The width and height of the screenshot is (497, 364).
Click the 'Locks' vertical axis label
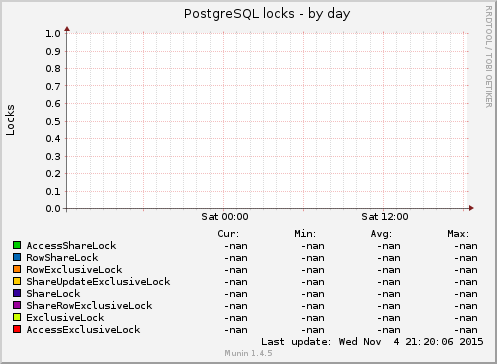(x=10, y=120)
